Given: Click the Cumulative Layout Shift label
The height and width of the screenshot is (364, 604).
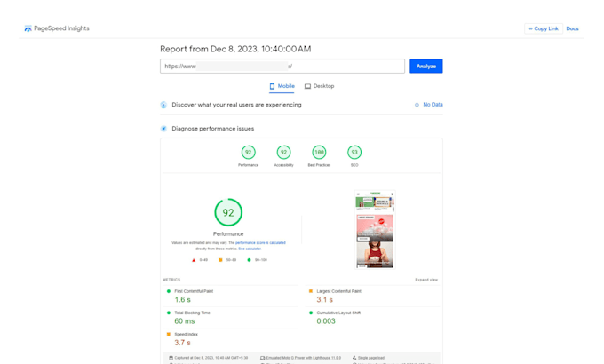Looking at the screenshot, I should tap(338, 313).
